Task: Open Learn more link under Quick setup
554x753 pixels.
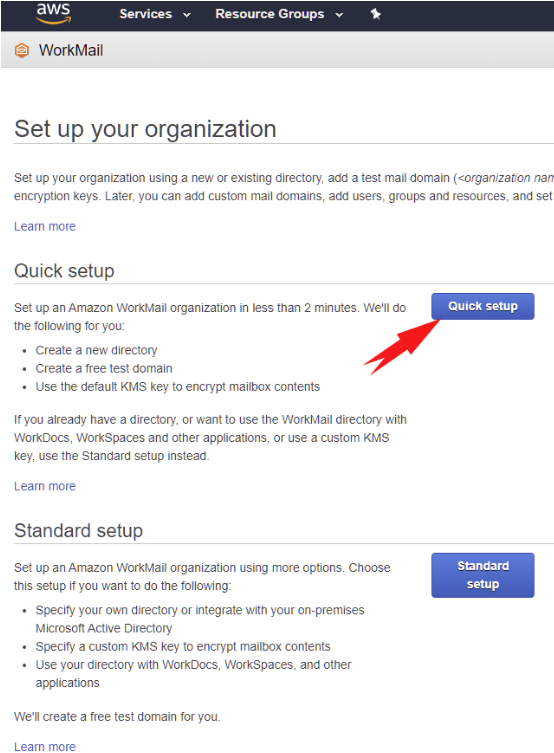Action: [x=45, y=486]
